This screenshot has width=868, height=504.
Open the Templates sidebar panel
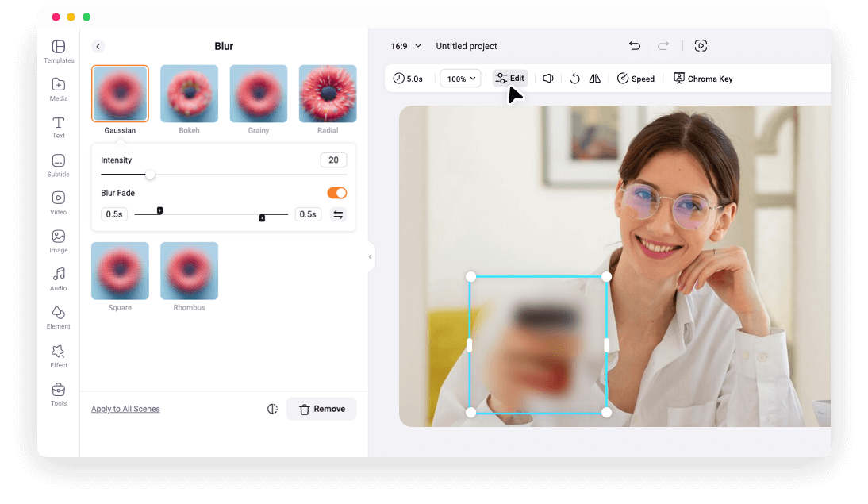(x=59, y=52)
